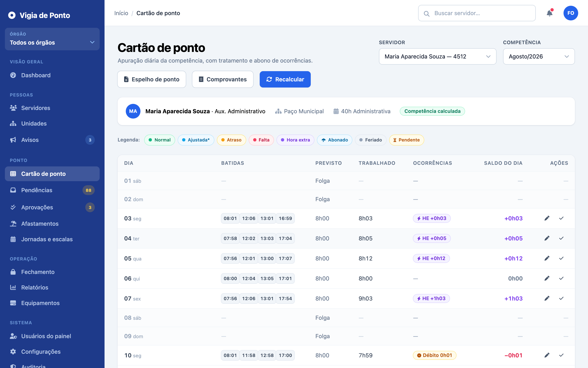Toggle the Normal legend filter
This screenshot has height=368, width=588.
point(159,140)
